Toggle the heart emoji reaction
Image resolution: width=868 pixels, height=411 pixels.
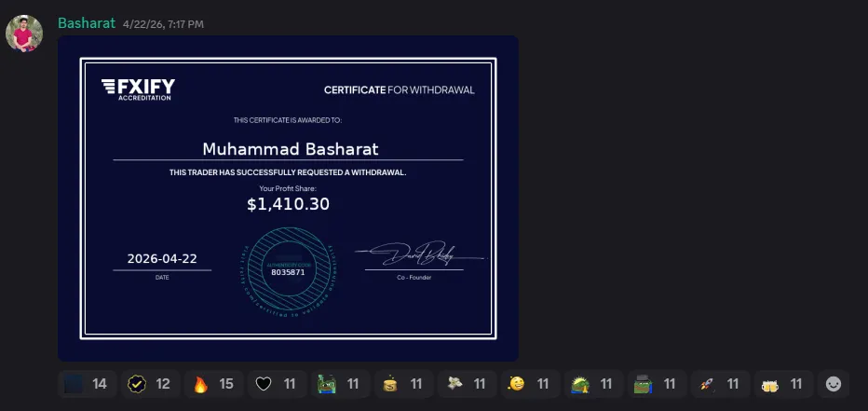pyautogui.click(x=277, y=384)
